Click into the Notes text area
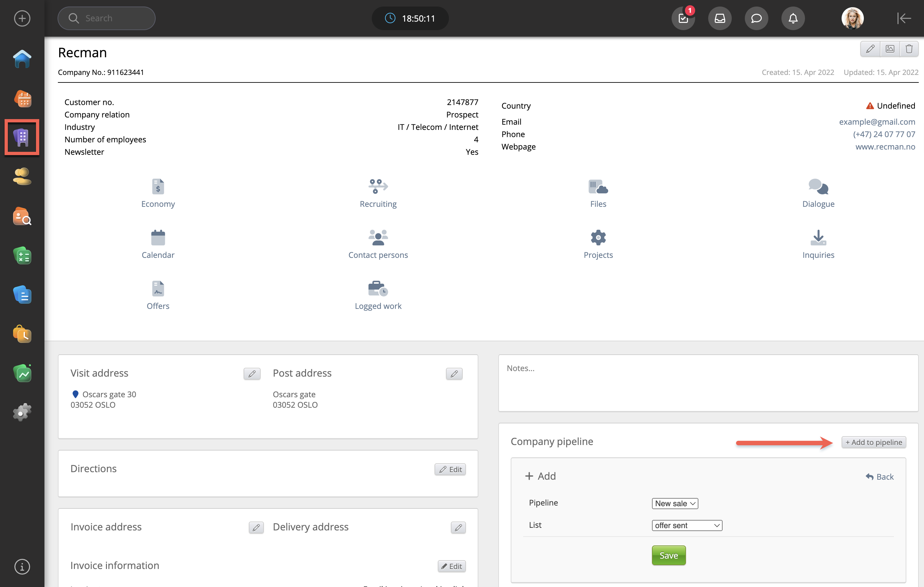 (708, 383)
